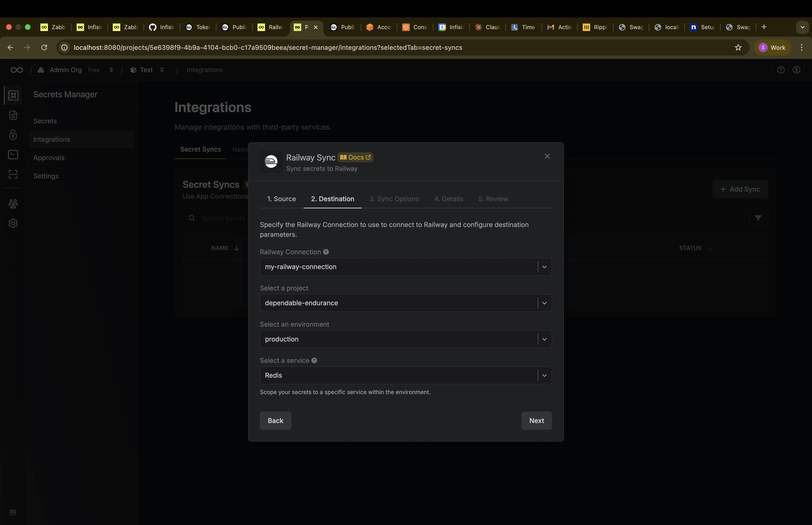Open a new browser tab
The image size is (812, 525).
click(764, 27)
